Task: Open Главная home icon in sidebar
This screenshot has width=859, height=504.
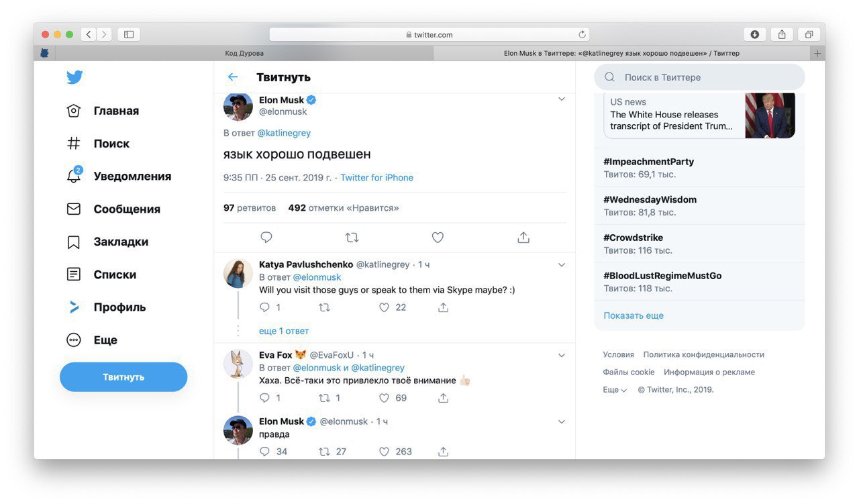Action: click(74, 111)
